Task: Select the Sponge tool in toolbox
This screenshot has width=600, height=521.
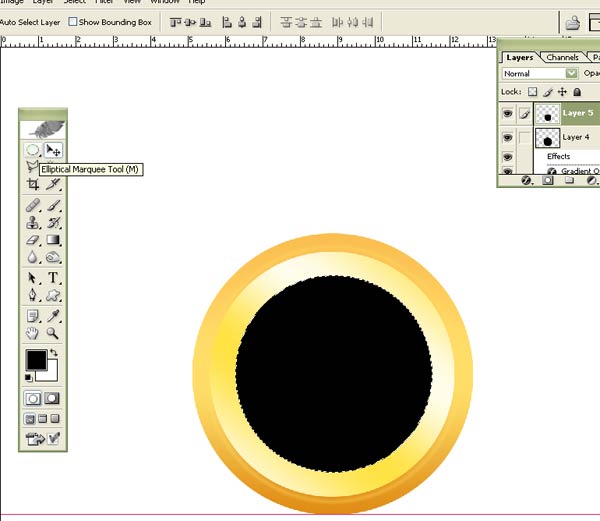Action: (x=53, y=257)
